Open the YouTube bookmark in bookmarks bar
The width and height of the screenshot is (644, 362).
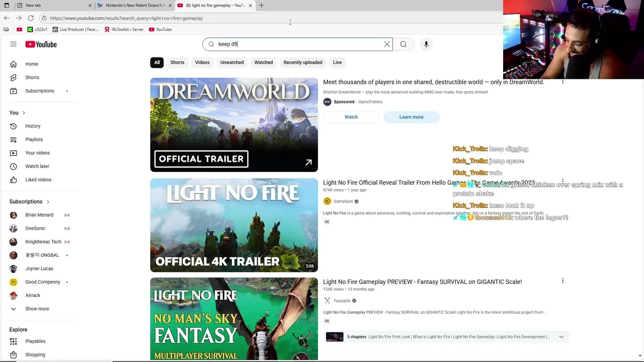[x=160, y=30]
